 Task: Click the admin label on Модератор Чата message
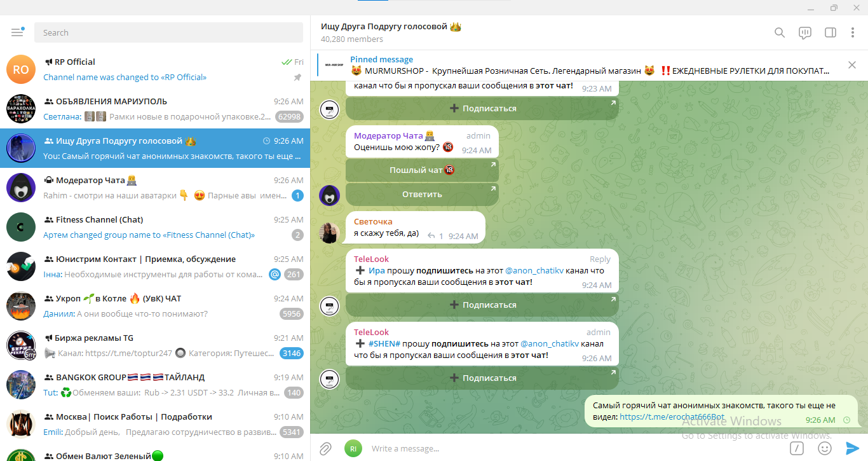tap(478, 135)
